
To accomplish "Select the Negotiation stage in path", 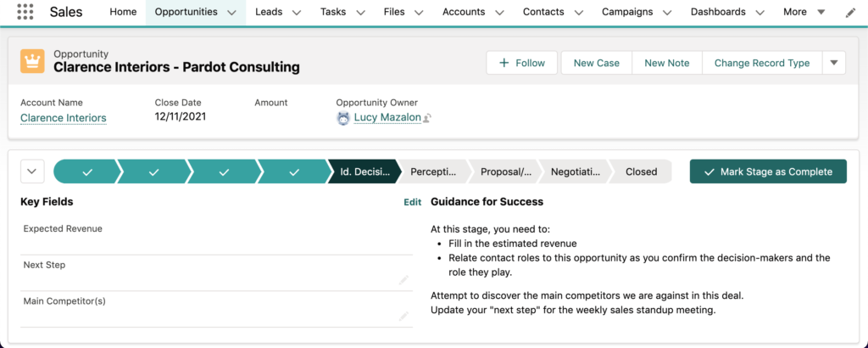I will [x=574, y=171].
